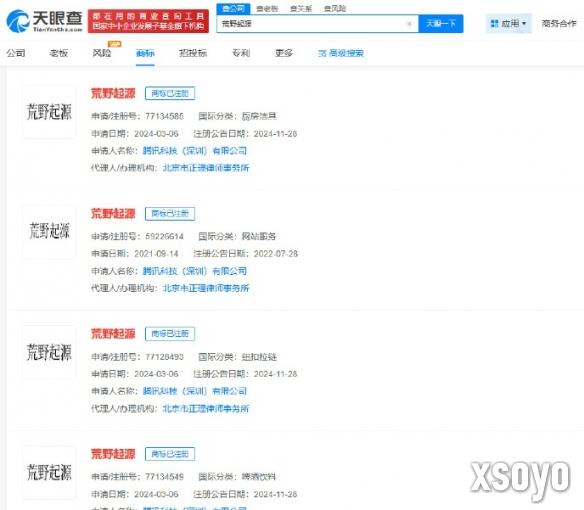The image size is (584, 510).
Task: Switch to the 专利 results tab
Action: click(241, 53)
